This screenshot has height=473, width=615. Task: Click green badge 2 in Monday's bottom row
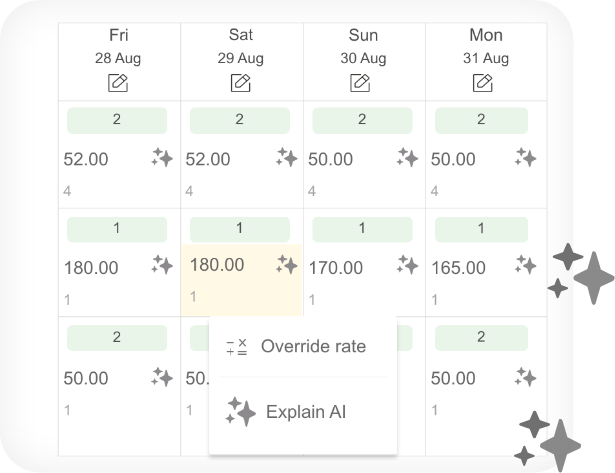481,338
